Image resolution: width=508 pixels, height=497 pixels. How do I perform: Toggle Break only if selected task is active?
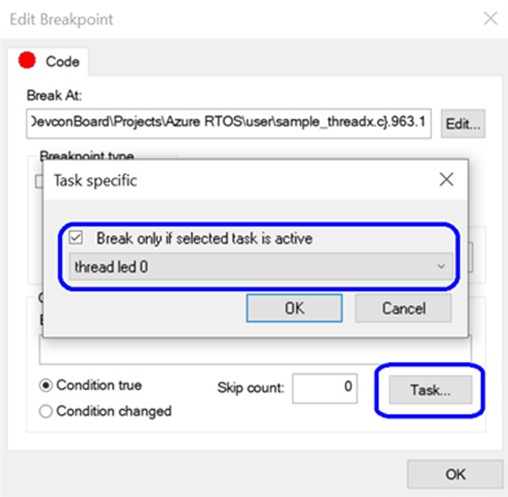76,238
